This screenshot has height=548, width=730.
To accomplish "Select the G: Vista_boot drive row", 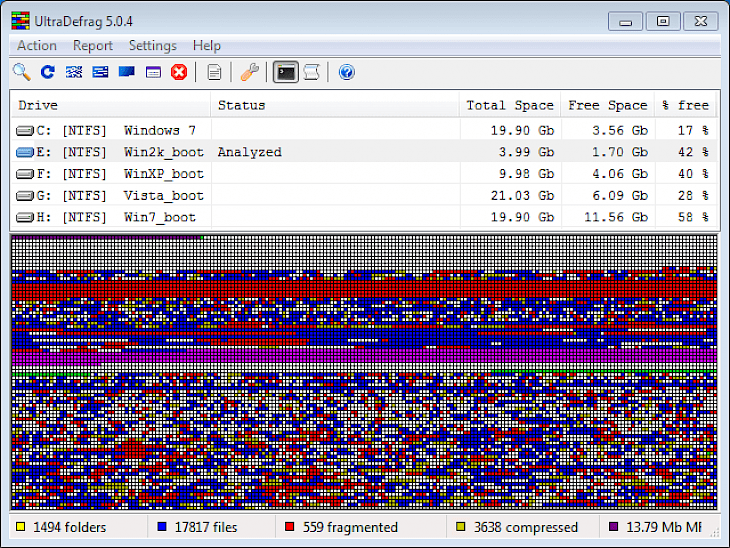I will (365, 196).
